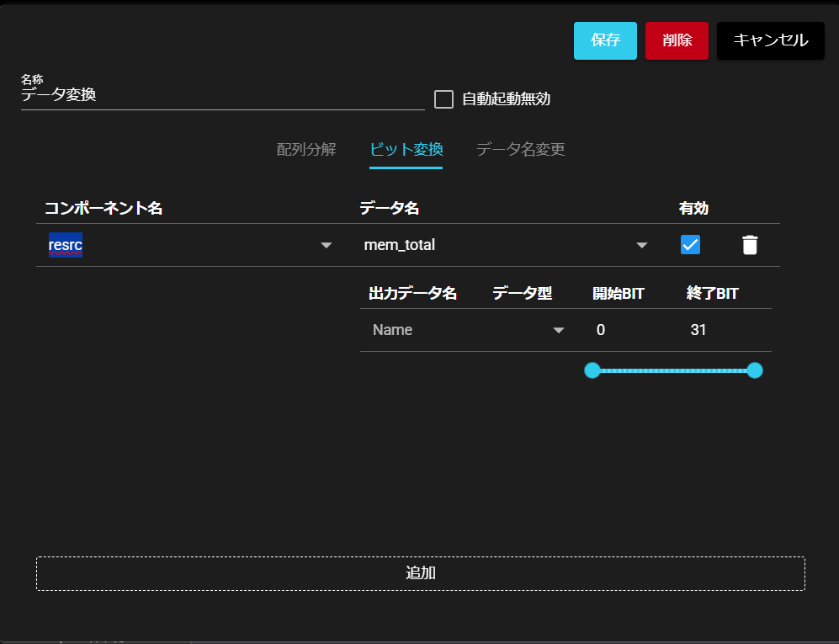Focus the 名称 text field

pos(222,96)
